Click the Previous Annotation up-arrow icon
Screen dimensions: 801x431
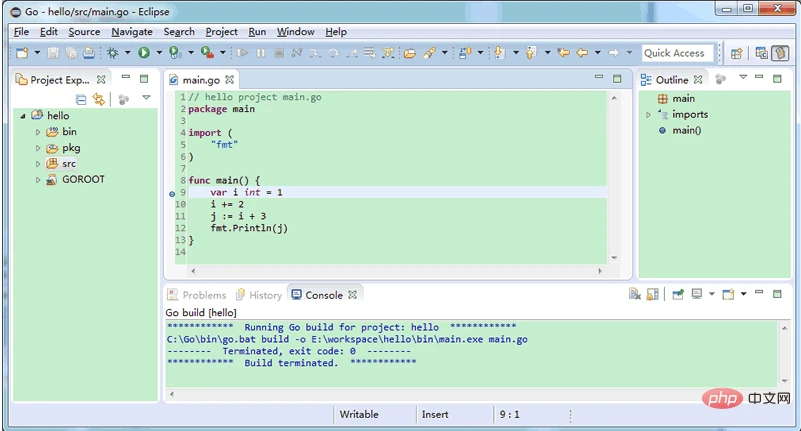click(x=531, y=53)
